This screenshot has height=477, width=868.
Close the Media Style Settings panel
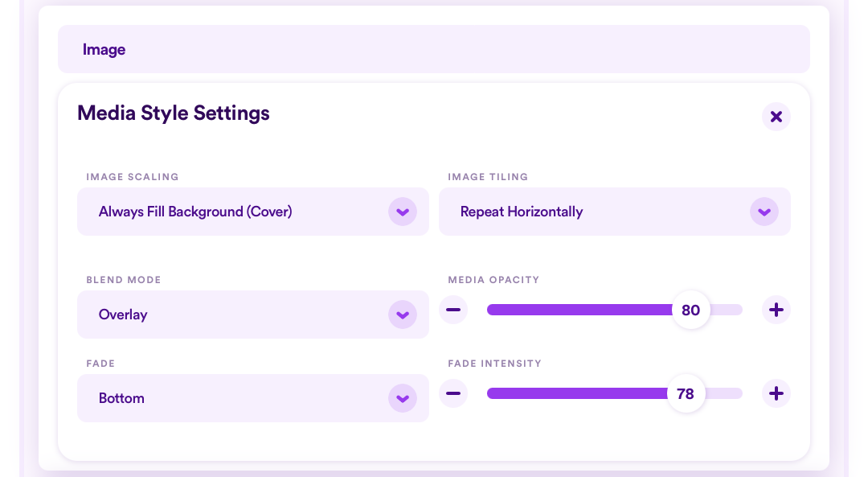coord(776,117)
